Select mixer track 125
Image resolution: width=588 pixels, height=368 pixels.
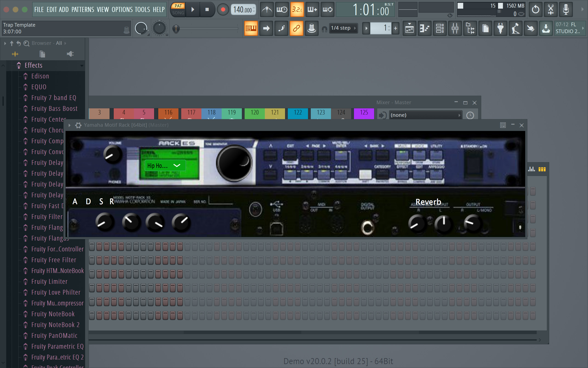click(x=364, y=113)
